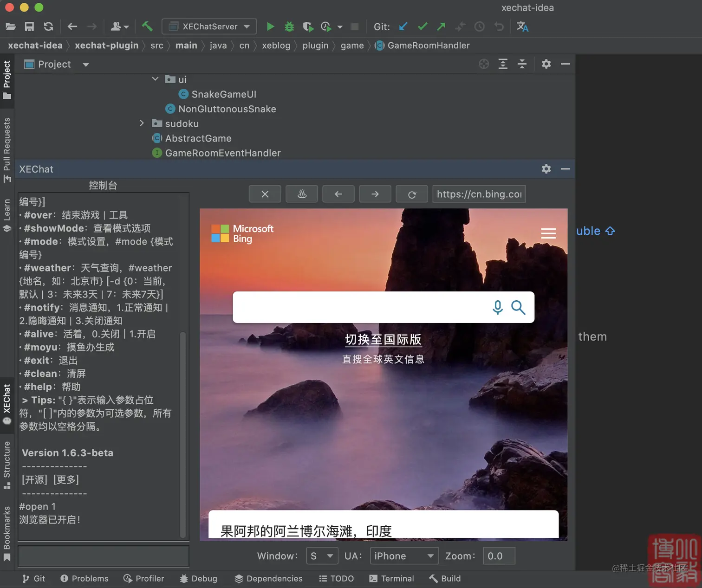
Task: Click Git Commit green checkmark
Action: click(422, 26)
